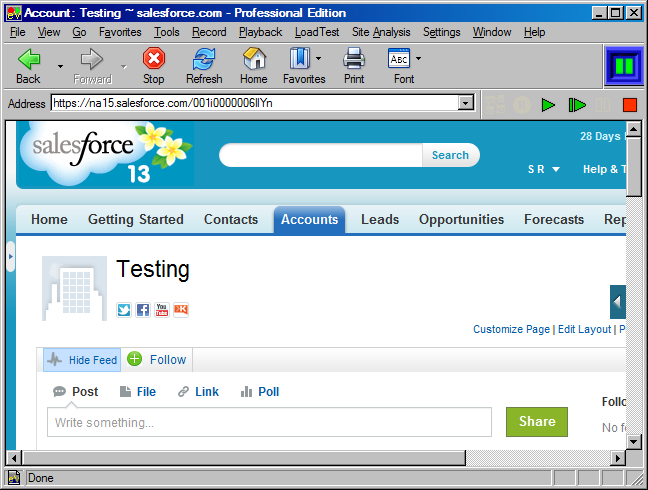
Task: Click the Testing account building image
Action: point(74,288)
